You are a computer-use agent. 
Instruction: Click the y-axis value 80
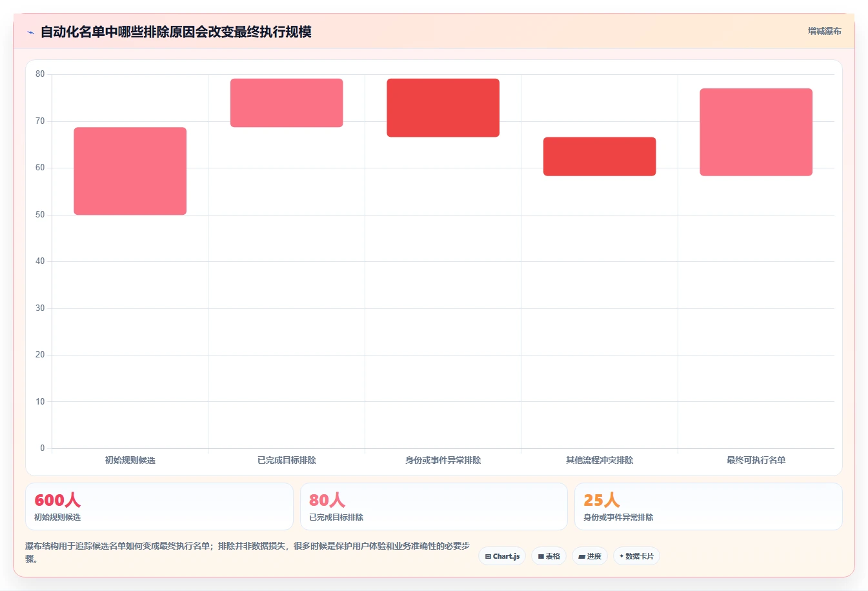[x=40, y=74]
